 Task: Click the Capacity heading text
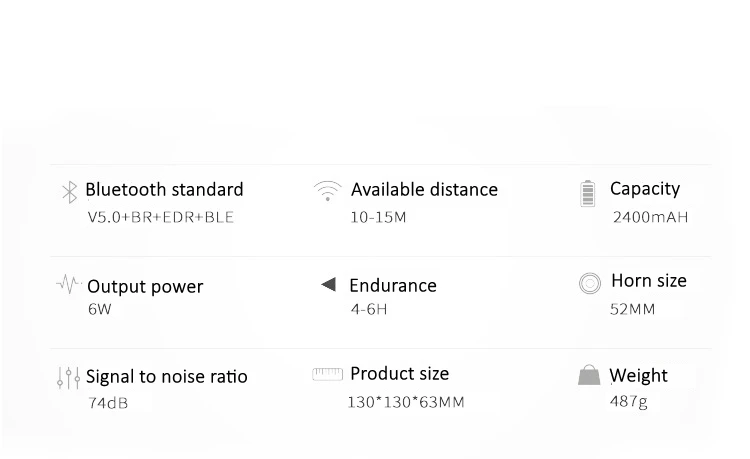click(x=645, y=189)
